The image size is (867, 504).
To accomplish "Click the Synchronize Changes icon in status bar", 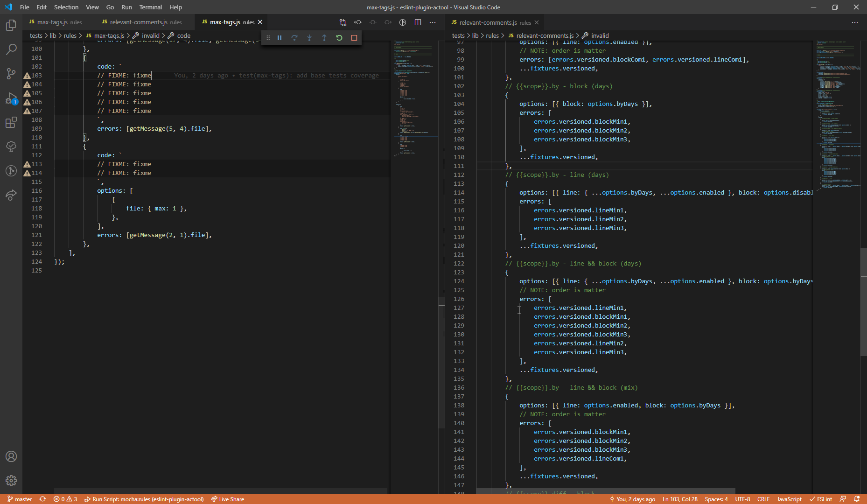I will [x=42, y=499].
